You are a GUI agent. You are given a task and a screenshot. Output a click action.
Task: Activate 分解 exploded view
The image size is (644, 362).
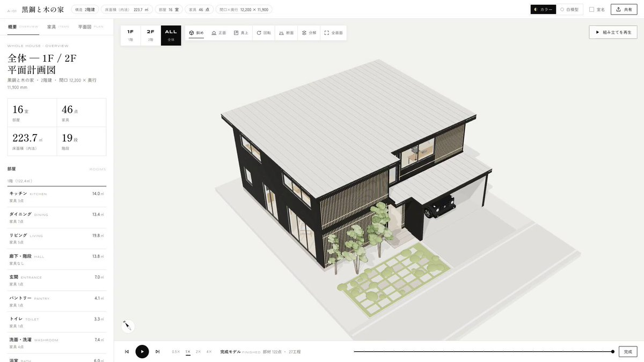point(309,33)
